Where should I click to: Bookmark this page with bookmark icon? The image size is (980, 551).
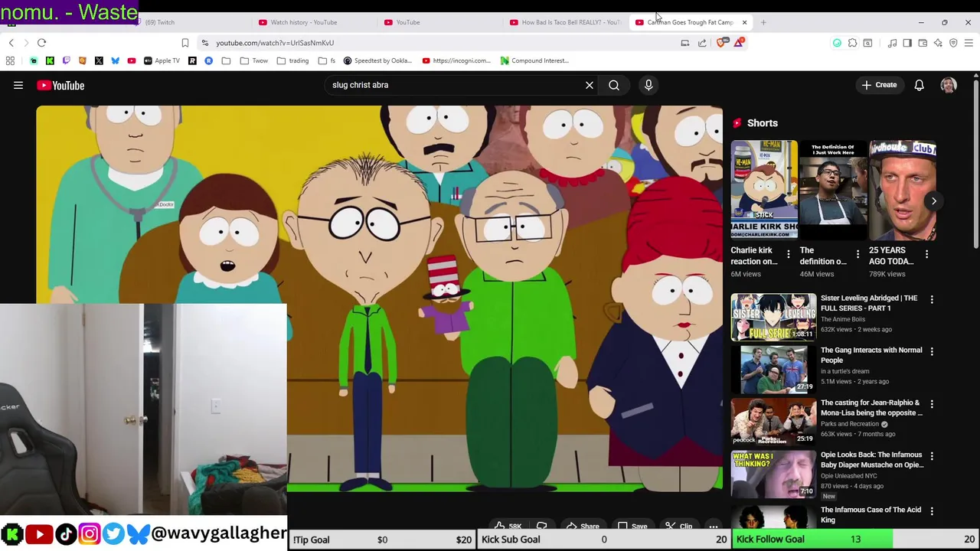pos(185,43)
